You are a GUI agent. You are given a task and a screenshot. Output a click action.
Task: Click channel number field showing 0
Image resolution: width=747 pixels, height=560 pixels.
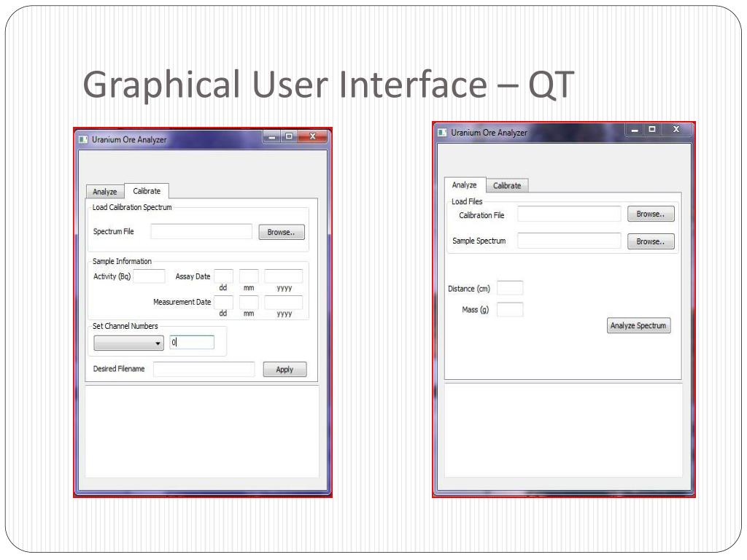coord(192,342)
